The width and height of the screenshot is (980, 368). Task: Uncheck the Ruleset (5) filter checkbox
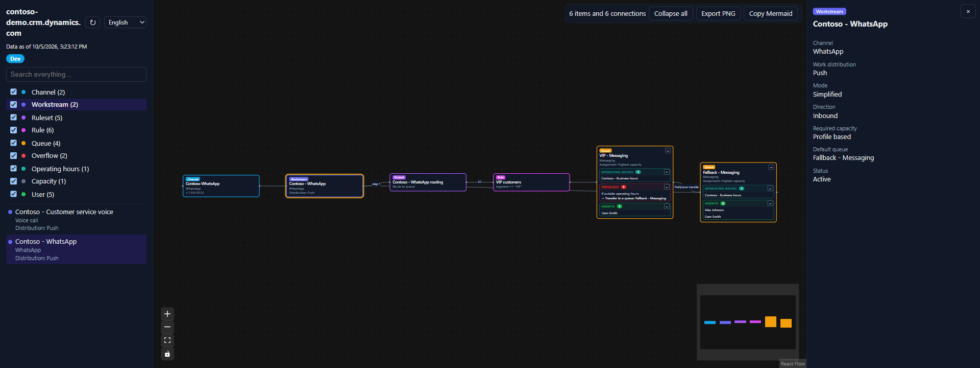tap(14, 118)
